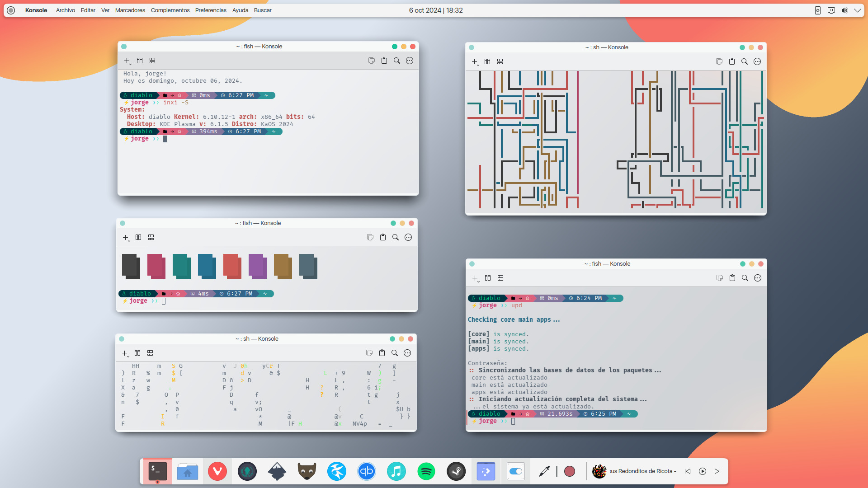Viewport: 868px width, 488px height.
Task: Launch GIMP from the dock
Action: (307, 471)
